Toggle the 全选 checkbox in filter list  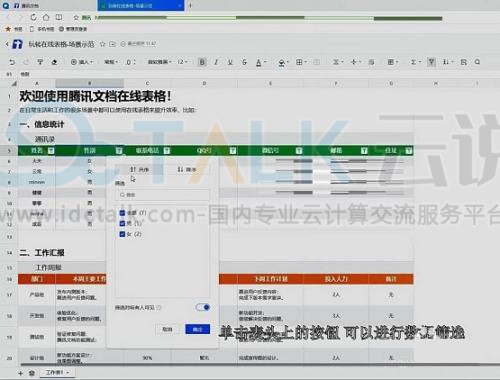click(122, 213)
